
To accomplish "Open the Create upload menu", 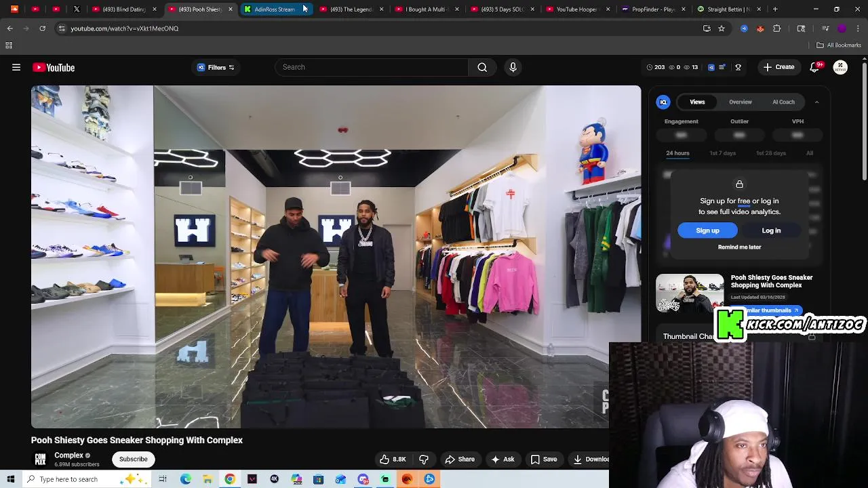I will [x=778, y=67].
